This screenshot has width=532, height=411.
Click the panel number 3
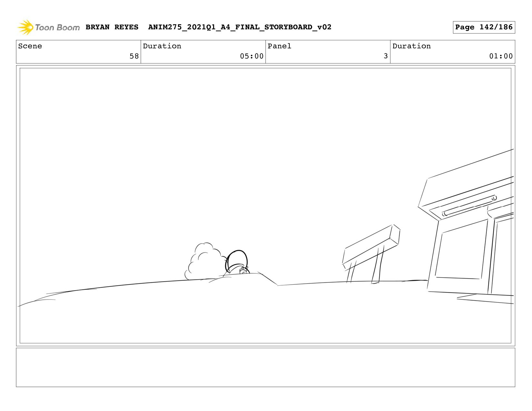[x=386, y=56]
